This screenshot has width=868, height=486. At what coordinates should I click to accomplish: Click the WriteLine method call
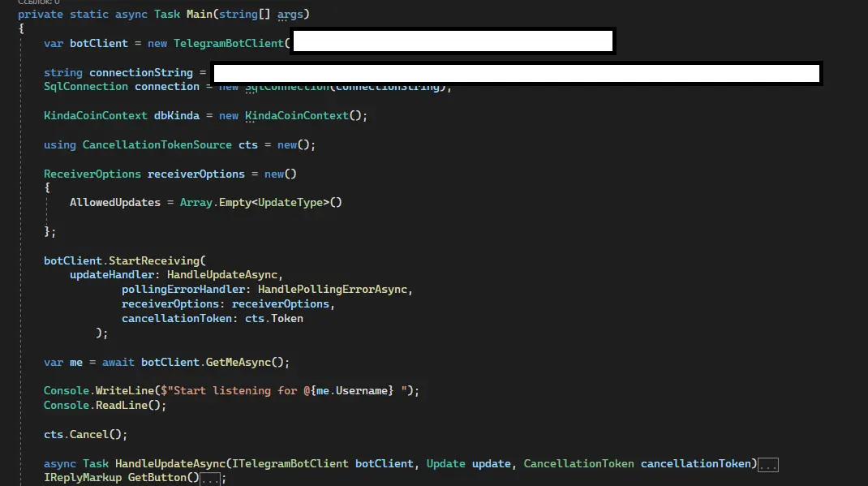(x=125, y=390)
